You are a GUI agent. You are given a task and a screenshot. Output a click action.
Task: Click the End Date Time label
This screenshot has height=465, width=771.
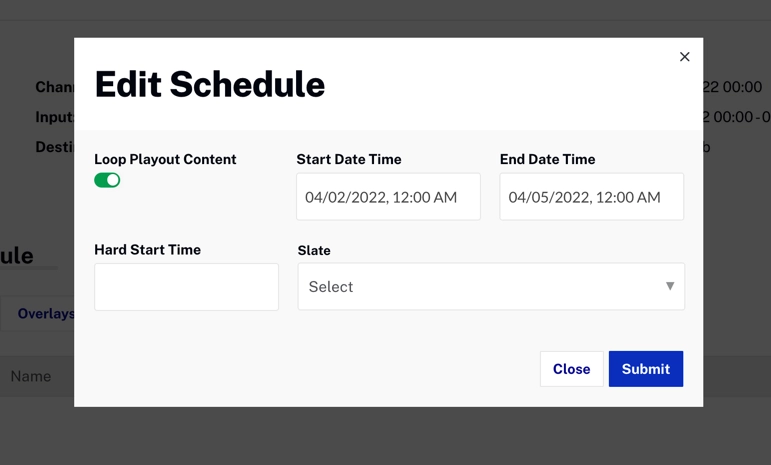point(547,159)
